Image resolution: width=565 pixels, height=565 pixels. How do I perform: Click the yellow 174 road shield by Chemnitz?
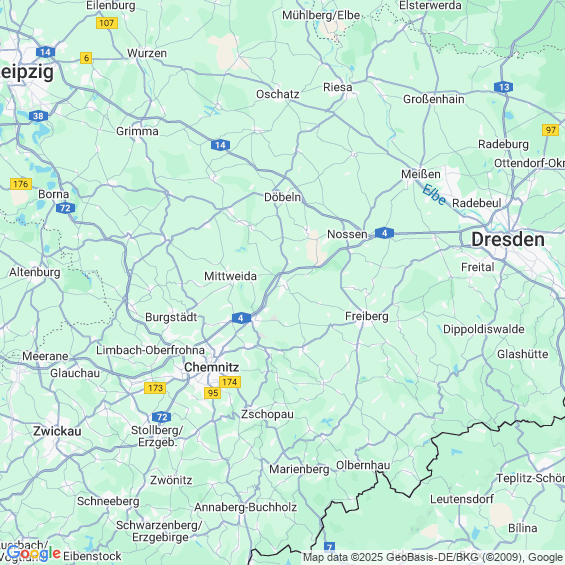click(230, 382)
